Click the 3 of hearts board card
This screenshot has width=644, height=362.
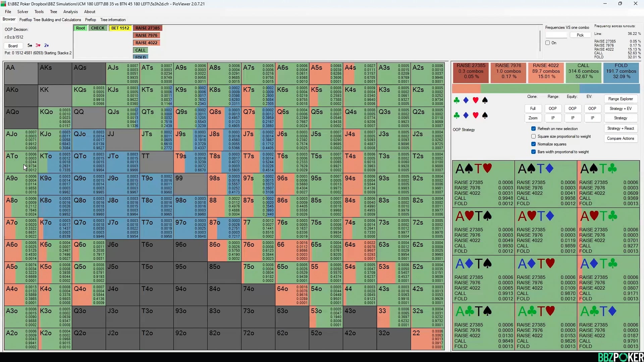[38, 46]
